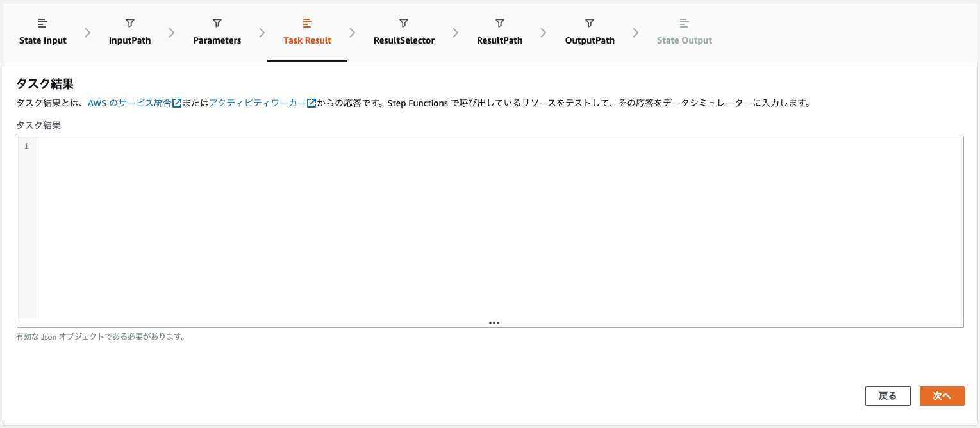The image size is (980, 428).
Task: Click the ResultPath filter icon
Action: point(499,22)
